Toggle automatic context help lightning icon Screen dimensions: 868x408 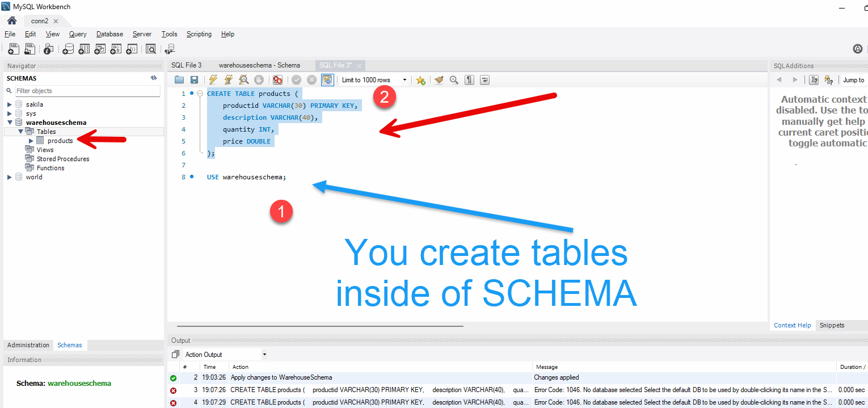829,80
